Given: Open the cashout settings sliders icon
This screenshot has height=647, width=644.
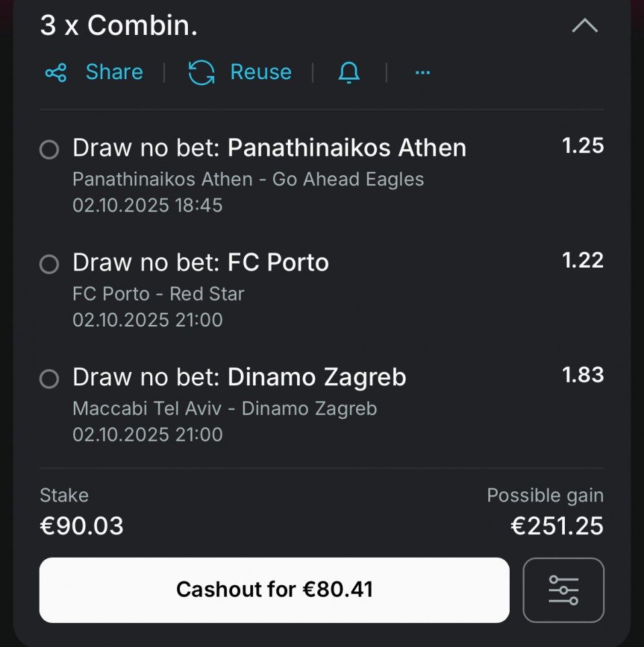Looking at the screenshot, I should 563,590.
